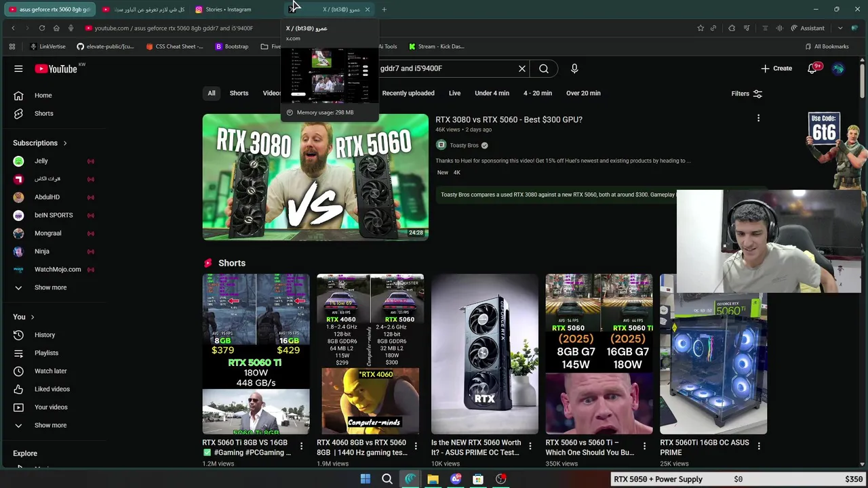Open the RTX 4060 vs RTX 5060 short thumbnail
Image resolution: width=868 pixels, height=488 pixels.
[x=370, y=354]
